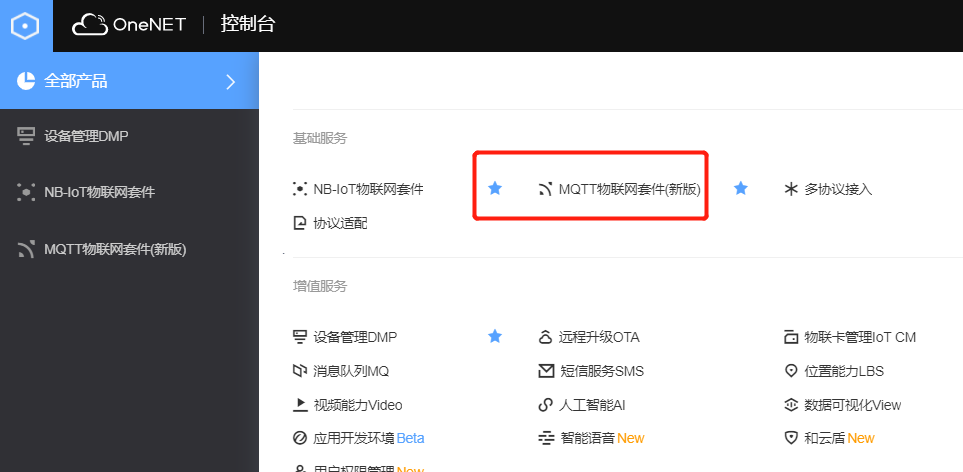Click the 远程升级OTA cloud upload icon
The image size is (963, 472).
pos(545,337)
